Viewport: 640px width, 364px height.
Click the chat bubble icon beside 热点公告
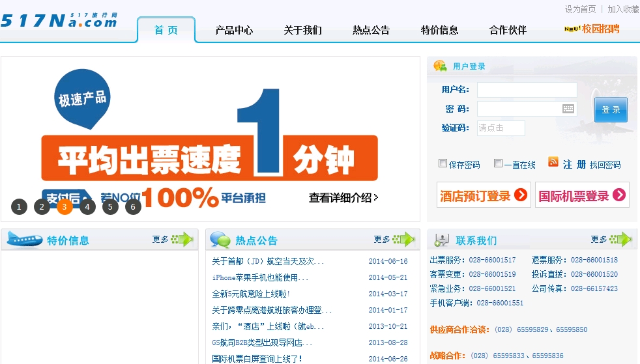(220, 240)
